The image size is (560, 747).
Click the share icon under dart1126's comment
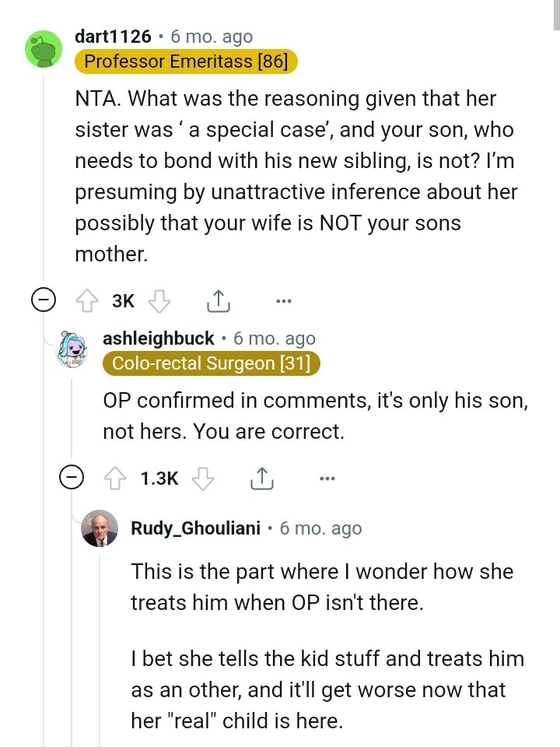(219, 300)
